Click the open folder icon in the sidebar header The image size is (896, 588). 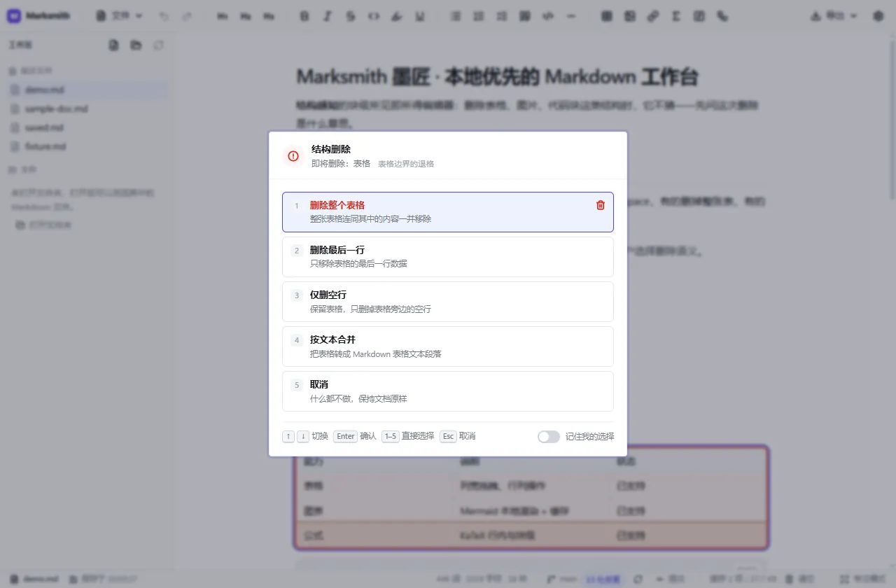click(x=136, y=45)
